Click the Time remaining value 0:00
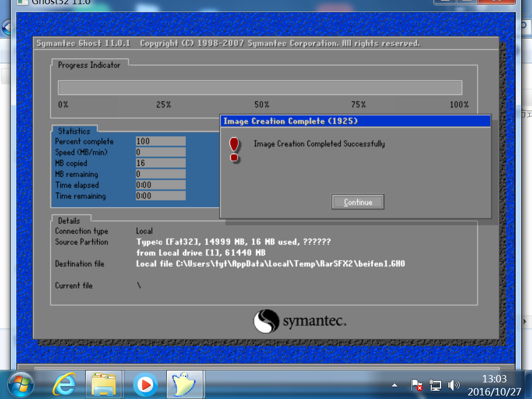Screen dimensions: 532x399 [161, 195]
